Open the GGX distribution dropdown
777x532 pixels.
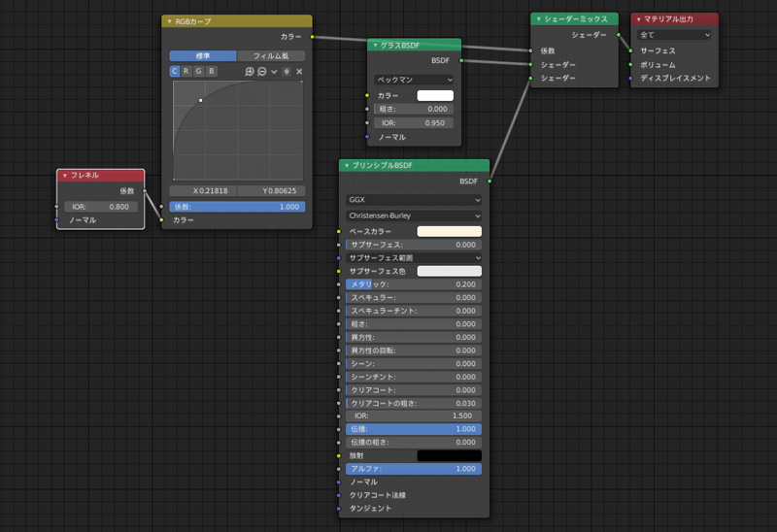click(414, 199)
